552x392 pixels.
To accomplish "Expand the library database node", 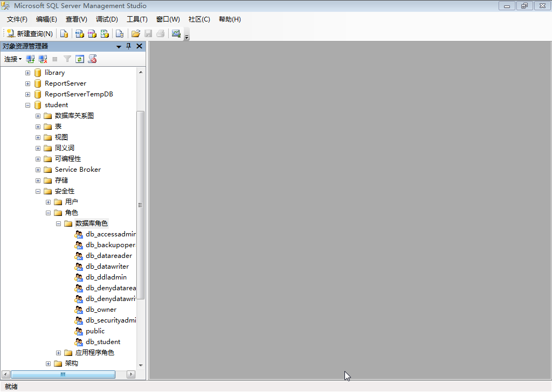I will pyautogui.click(x=28, y=73).
